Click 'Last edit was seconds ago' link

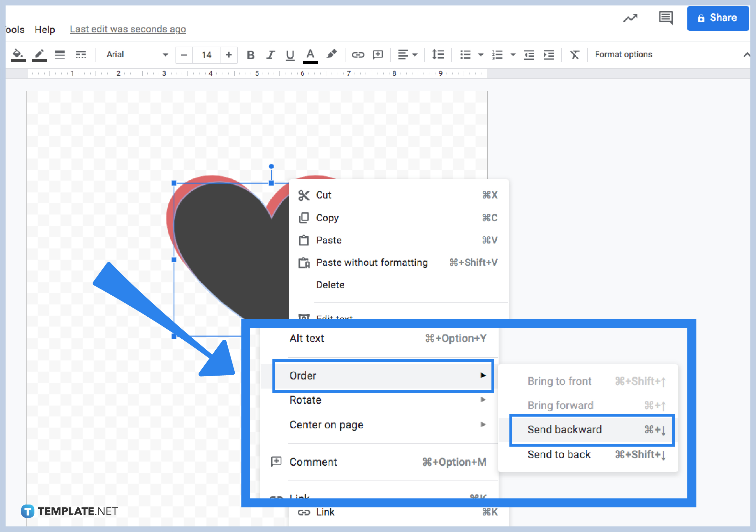128,29
